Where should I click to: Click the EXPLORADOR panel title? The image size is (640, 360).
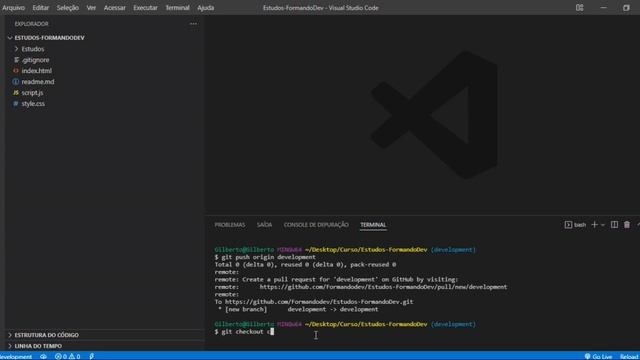pyautogui.click(x=31, y=24)
